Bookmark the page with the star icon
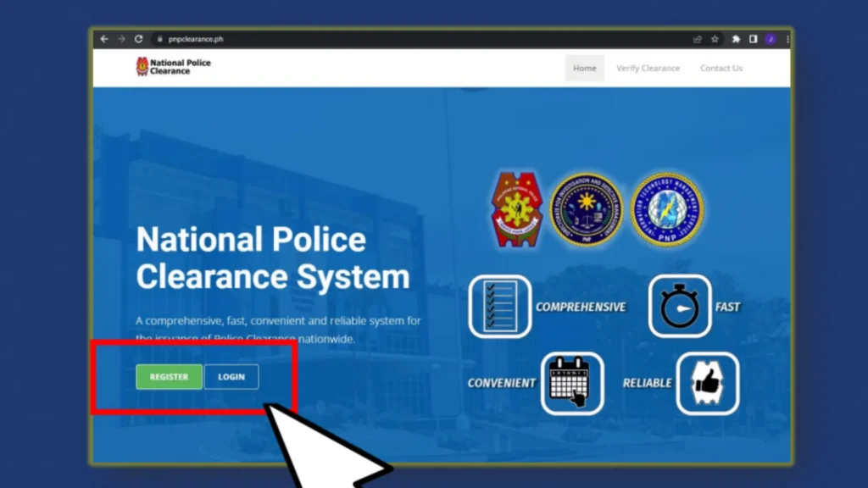 (715, 38)
